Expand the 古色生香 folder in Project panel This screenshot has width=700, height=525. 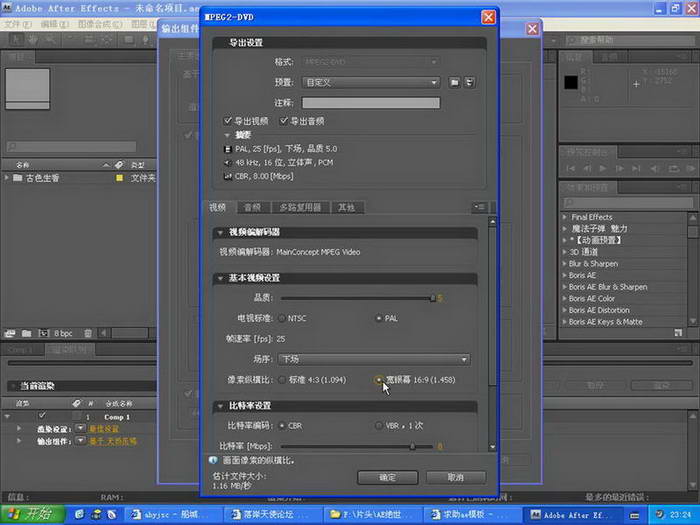7,178
